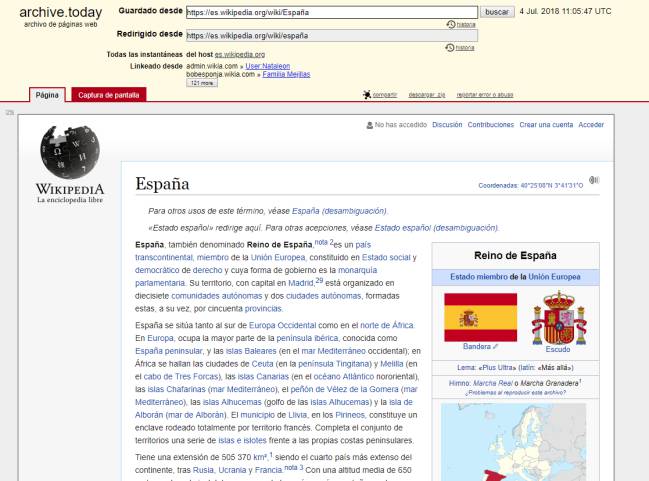Screen dimensions: 649x481
Task: Click the Francia link
Action: click(269, 470)
